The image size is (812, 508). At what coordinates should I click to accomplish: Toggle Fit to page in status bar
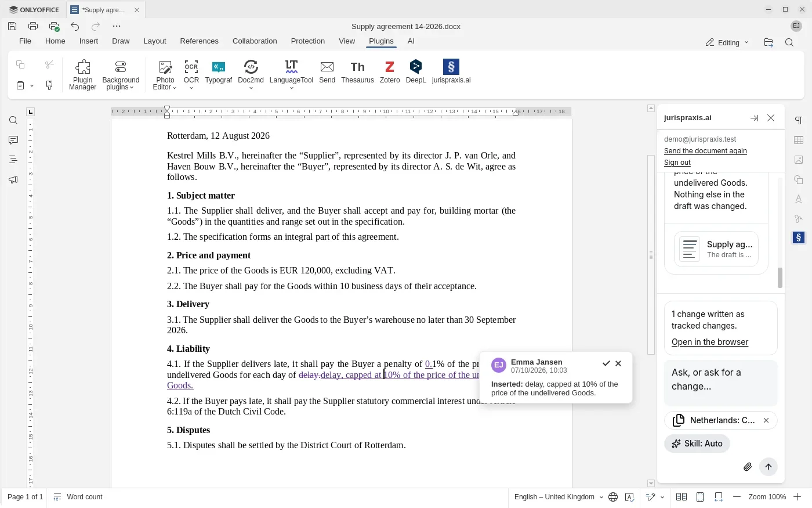tap(700, 497)
